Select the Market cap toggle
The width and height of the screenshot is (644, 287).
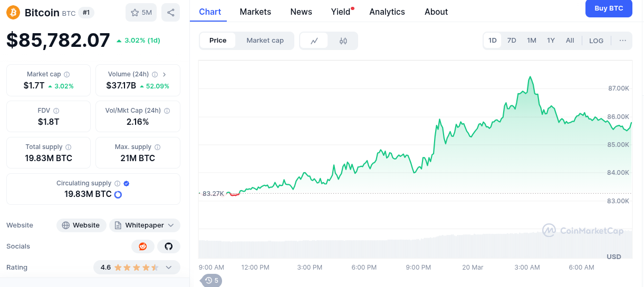point(265,41)
